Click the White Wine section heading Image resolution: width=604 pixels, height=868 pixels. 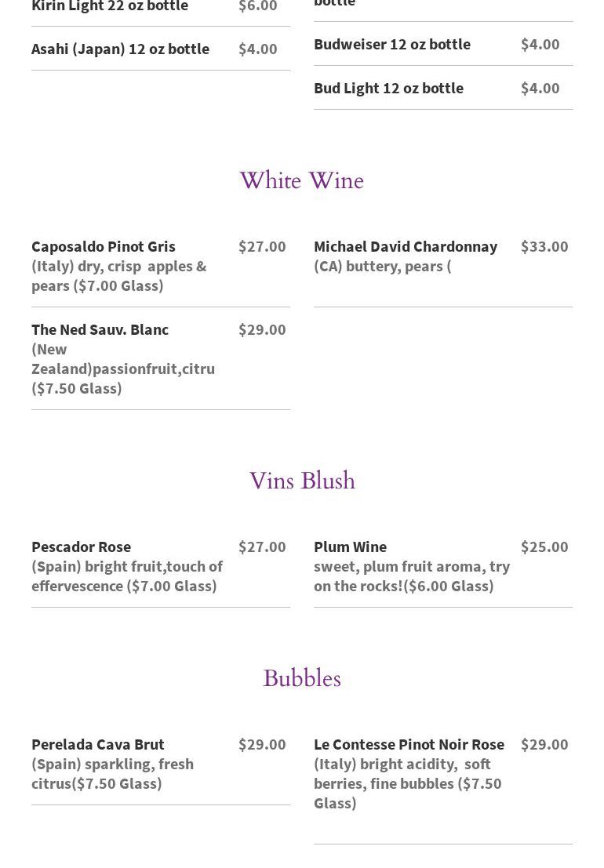301,181
